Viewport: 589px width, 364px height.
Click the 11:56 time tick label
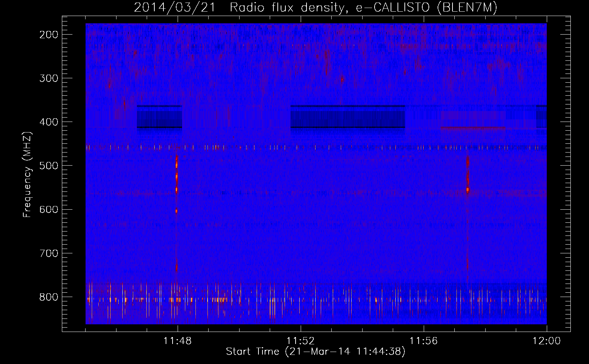(424, 341)
